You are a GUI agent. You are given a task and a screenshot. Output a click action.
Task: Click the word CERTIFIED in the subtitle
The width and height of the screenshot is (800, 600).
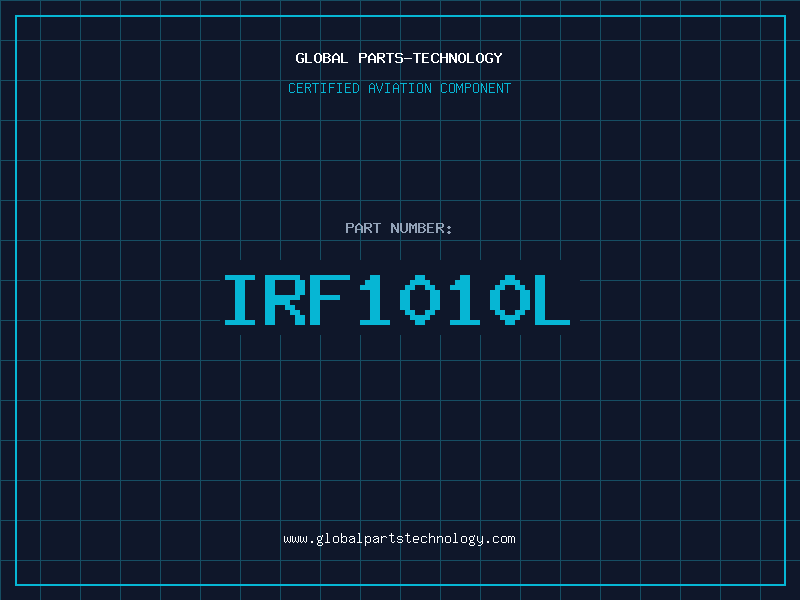pyautogui.click(x=323, y=88)
